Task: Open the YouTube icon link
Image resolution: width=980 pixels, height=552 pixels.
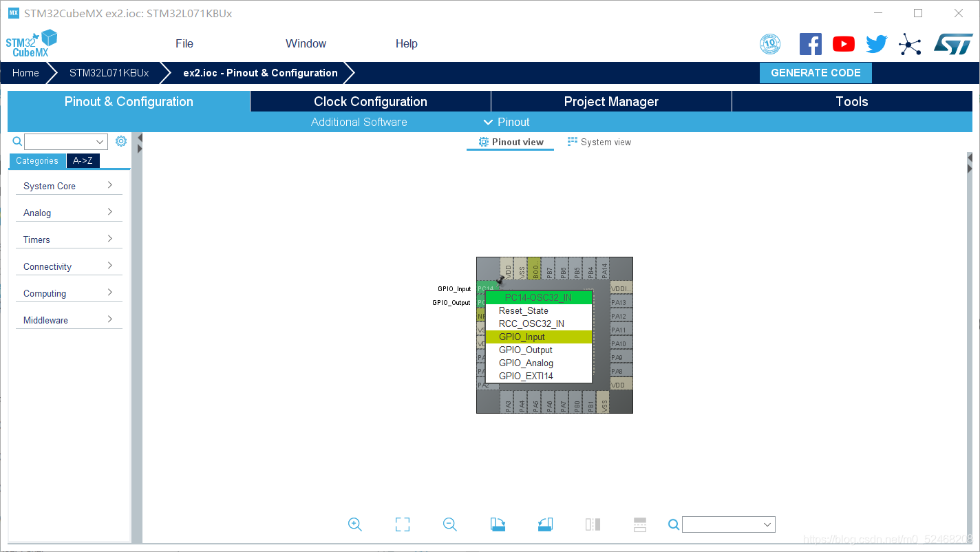Action: 843,44
